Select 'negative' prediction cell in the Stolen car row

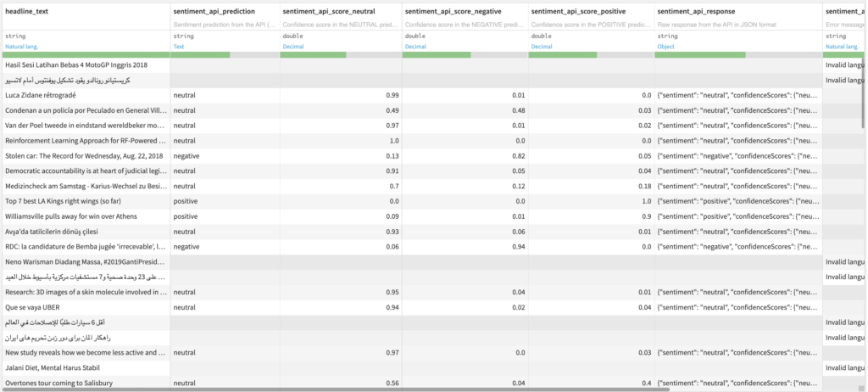click(x=224, y=156)
